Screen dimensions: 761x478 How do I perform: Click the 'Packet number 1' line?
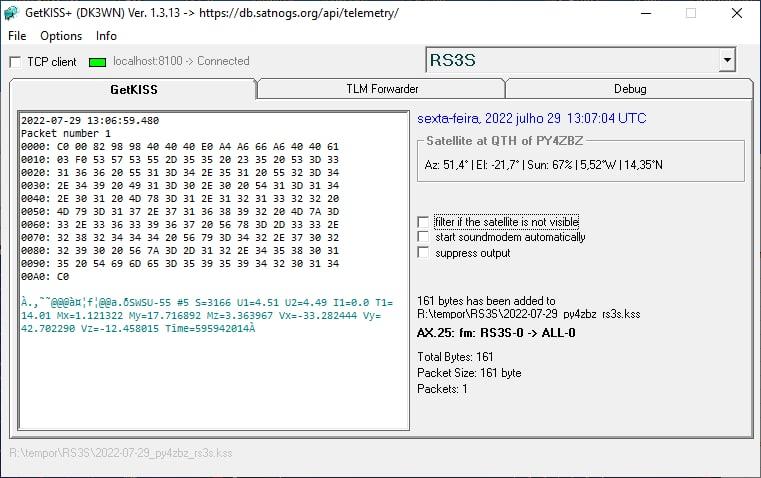66,133
